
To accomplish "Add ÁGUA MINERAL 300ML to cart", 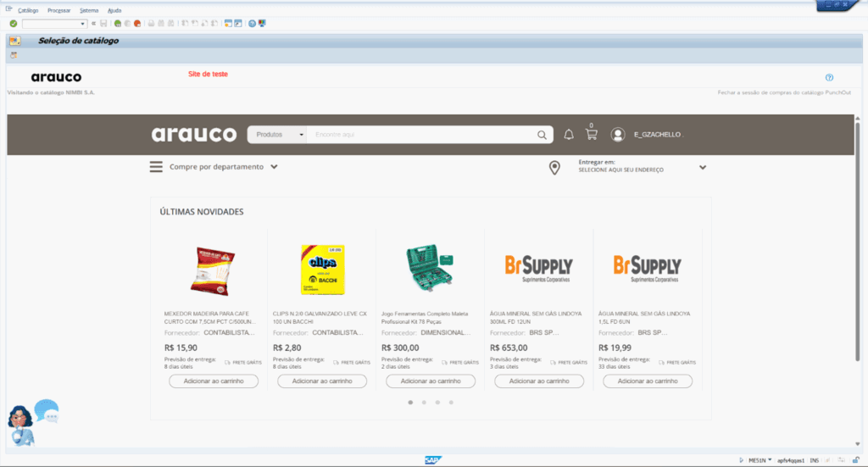I will (x=539, y=381).
